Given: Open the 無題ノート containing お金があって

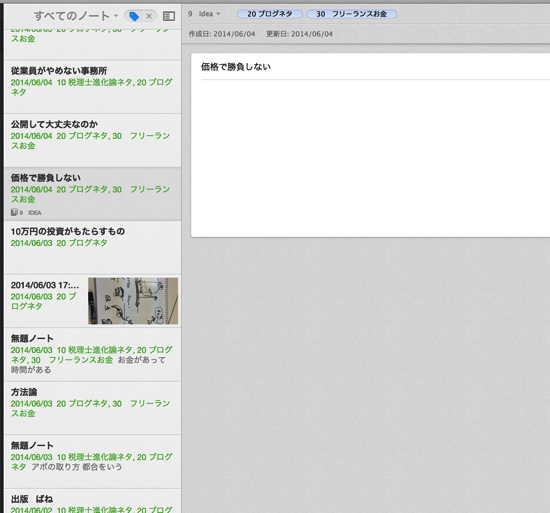Looking at the screenshot, I should (x=93, y=355).
